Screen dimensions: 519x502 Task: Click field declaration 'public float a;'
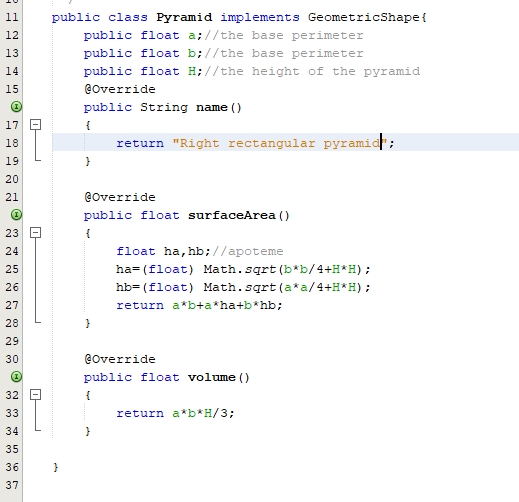coord(143,35)
